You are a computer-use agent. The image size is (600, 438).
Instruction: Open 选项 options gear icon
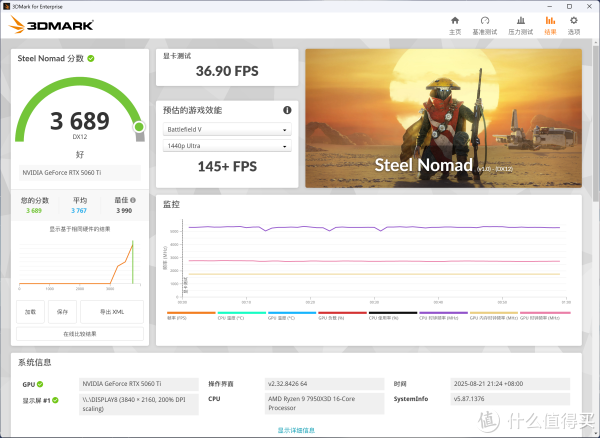point(574,24)
